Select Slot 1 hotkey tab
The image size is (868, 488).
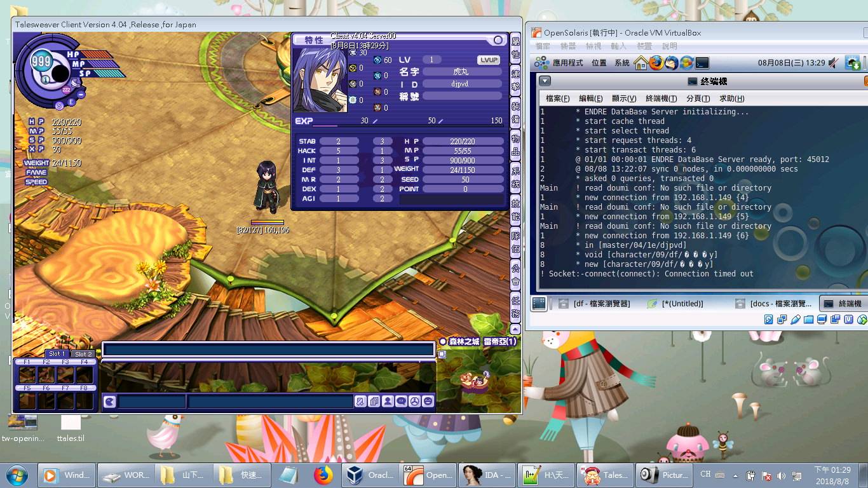57,354
